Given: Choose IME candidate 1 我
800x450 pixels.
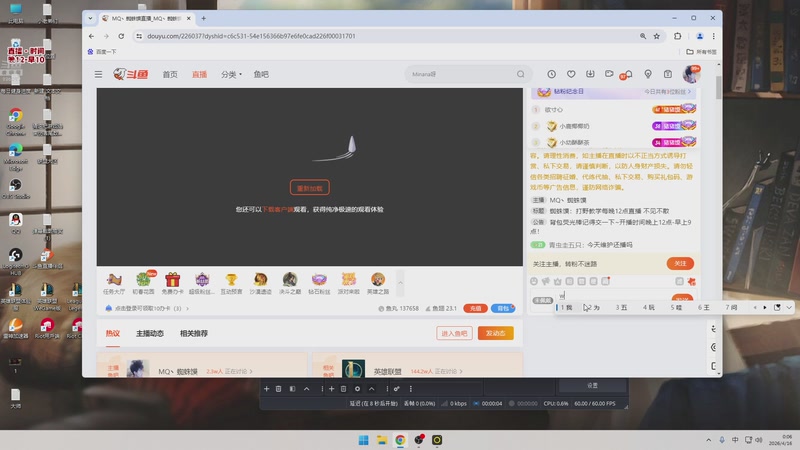Looking at the screenshot, I should pyautogui.click(x=566, y=308).
